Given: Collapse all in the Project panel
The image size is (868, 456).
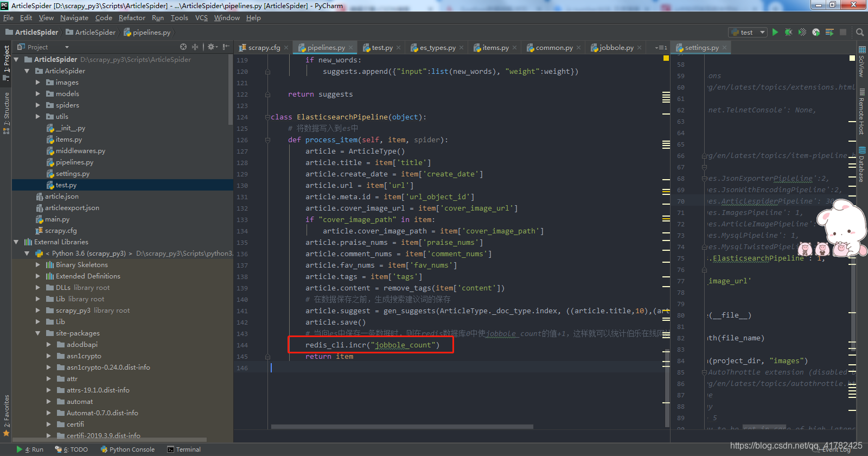Looking at the screenshot, I should (x=195, y=47).
